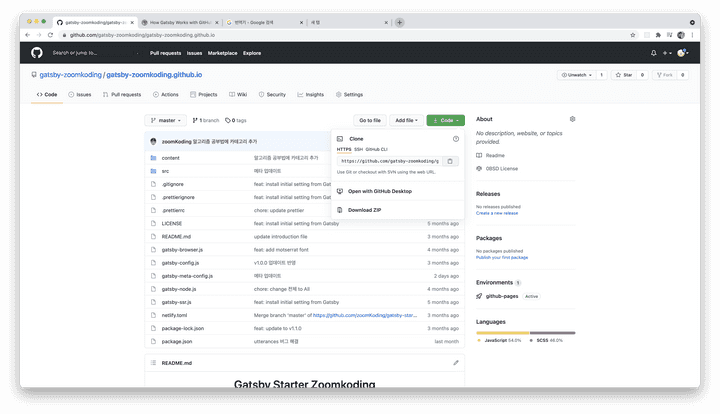Focus the GitHub search box
The image size is (720, 414).
coord(96,53)
